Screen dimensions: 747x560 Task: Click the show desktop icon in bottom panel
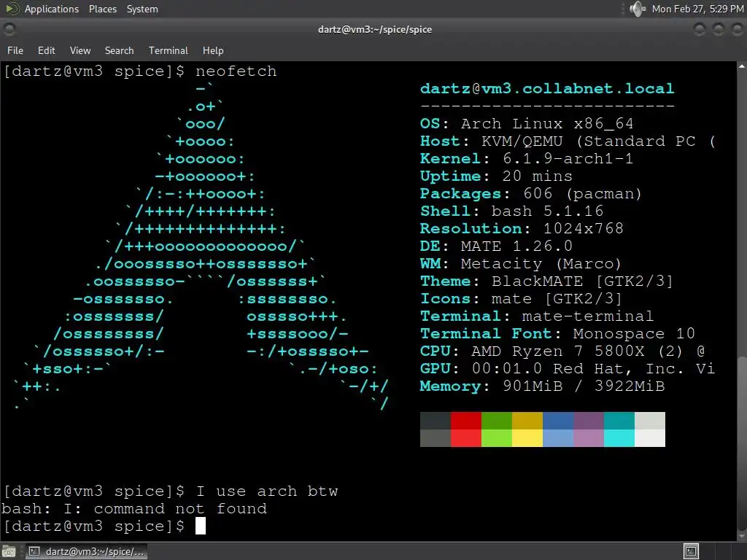click(x=9, y=551)
